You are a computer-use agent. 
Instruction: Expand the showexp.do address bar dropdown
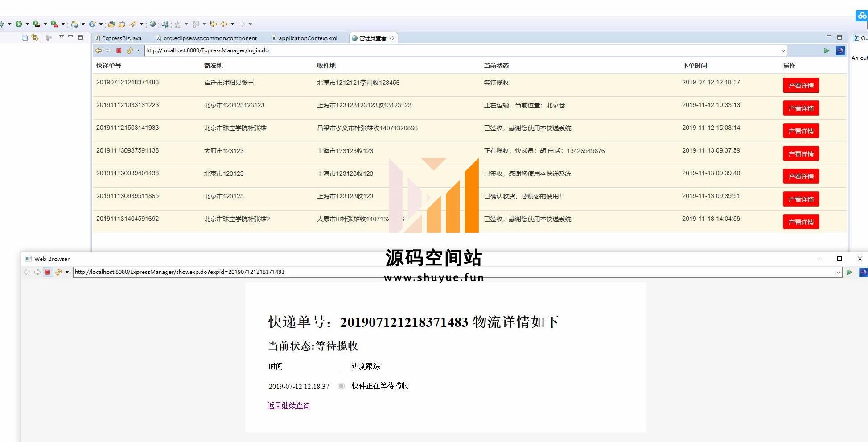838,272
